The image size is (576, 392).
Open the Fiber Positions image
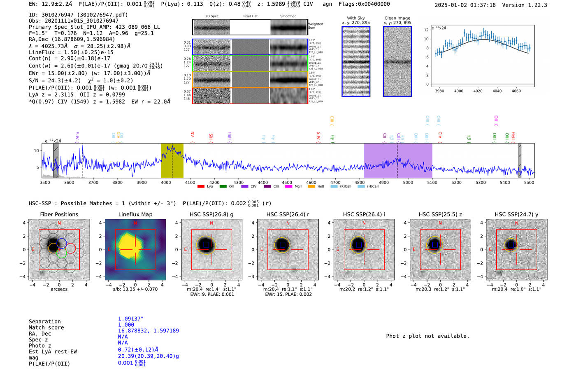click(x=59, y=250)
